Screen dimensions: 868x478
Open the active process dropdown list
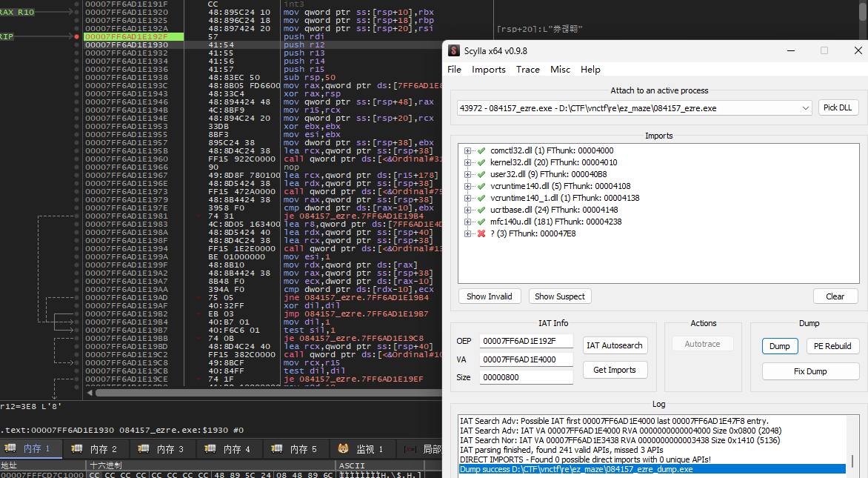(x=806, y=108)
